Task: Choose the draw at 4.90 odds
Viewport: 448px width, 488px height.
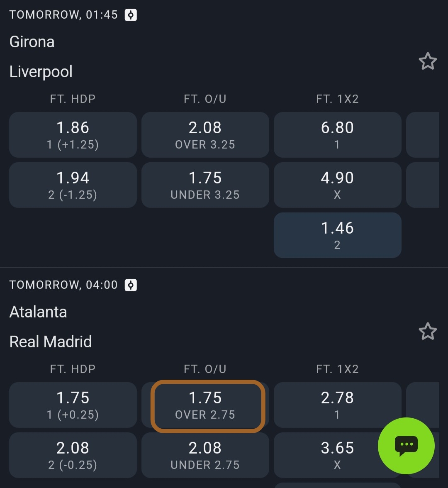Action: click(x=337, y=185)
